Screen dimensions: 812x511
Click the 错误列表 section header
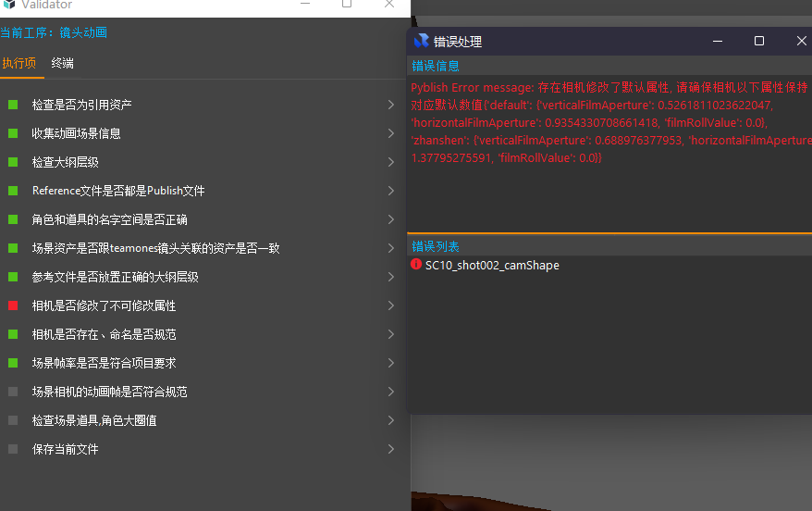(x=436, y=246)
